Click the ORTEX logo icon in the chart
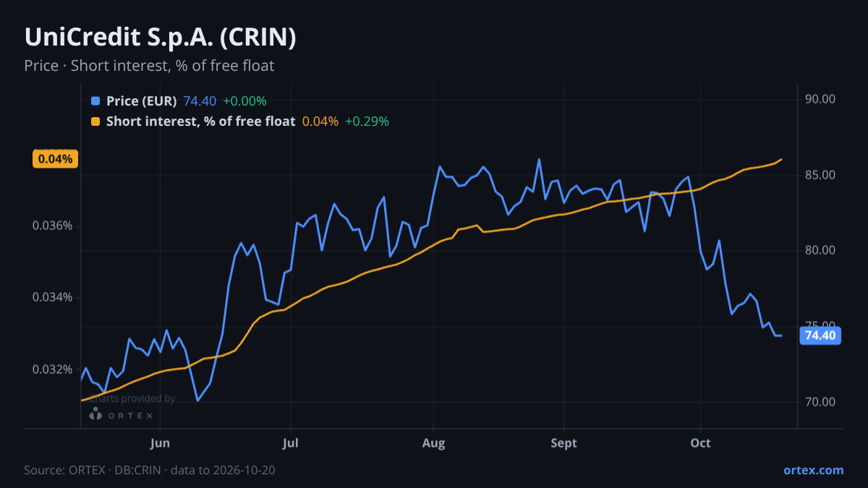Image resolution: width=868 pixels, height=488 pixels. click(95, 414)
